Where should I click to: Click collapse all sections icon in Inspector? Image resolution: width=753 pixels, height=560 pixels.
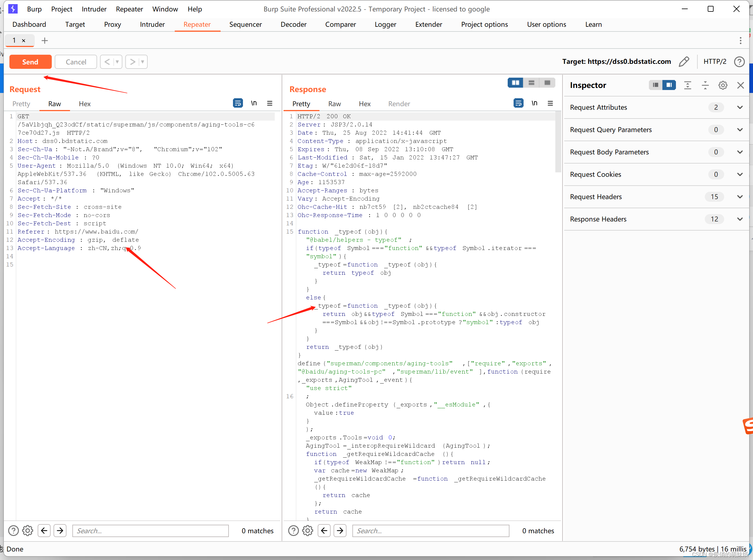point(705,85)
